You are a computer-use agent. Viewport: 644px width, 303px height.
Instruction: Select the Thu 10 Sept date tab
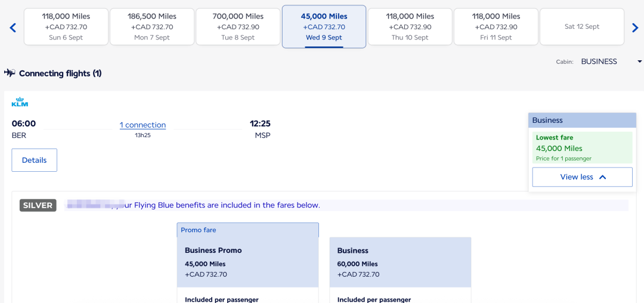410,27
